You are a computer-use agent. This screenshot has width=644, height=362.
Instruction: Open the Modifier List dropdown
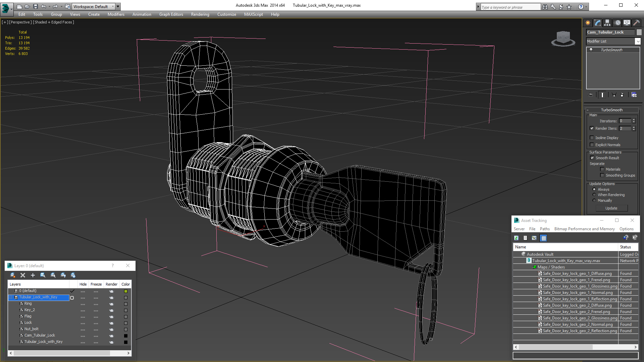[x=638, y=41]
